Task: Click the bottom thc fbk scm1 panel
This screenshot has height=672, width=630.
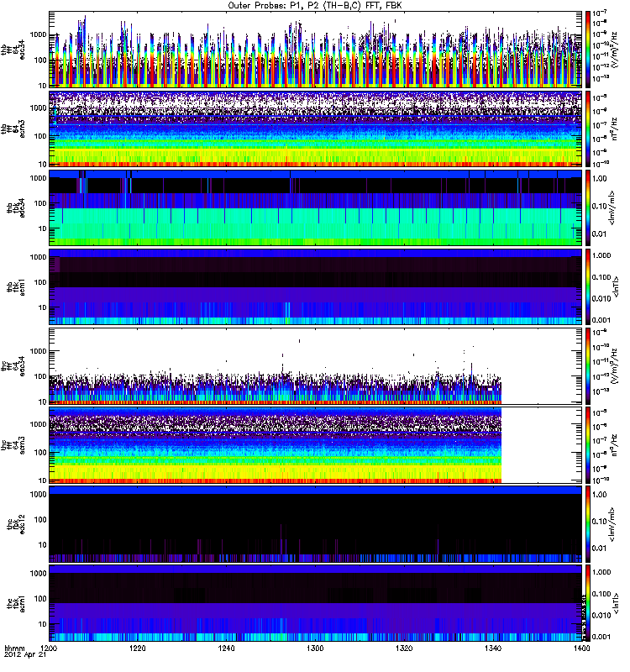Action: pyautogui.click(x=316, y=602)
